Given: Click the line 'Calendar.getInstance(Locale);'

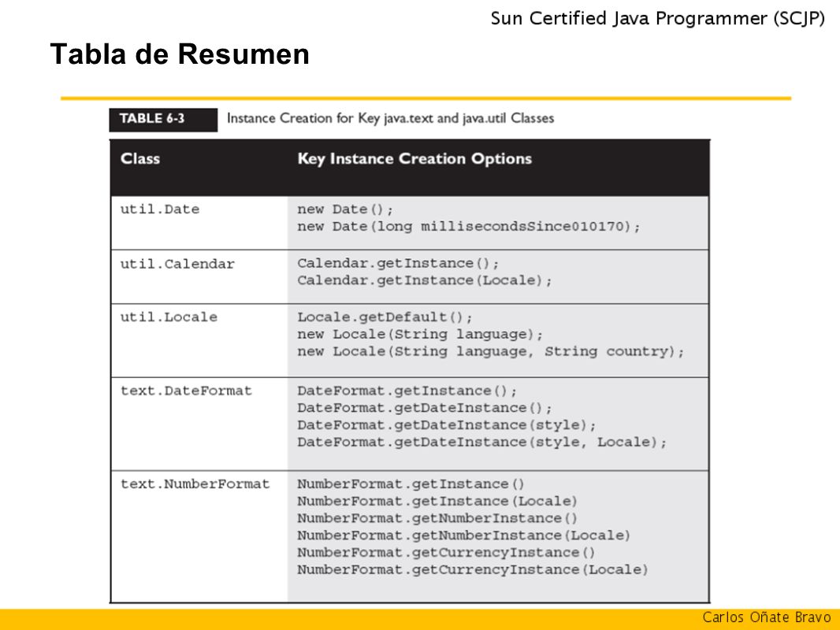Looking at the screenshot, I should (424, 280).
